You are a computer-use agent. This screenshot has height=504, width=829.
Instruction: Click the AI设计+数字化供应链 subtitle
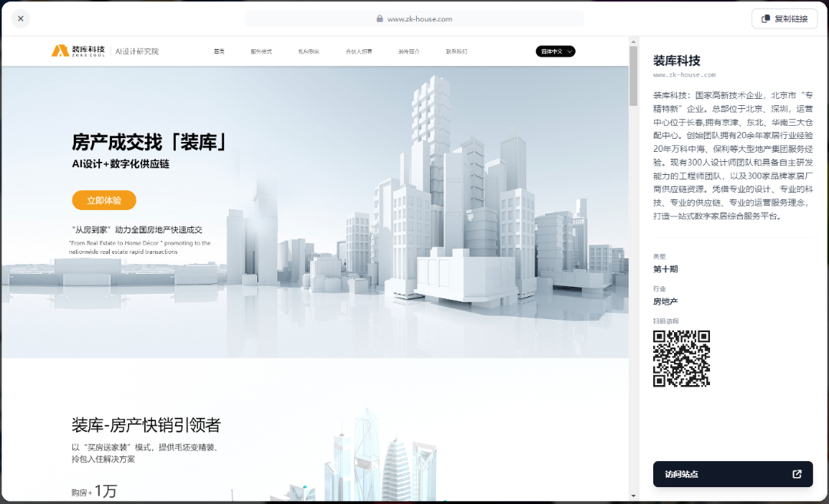[x=121, y=163]
